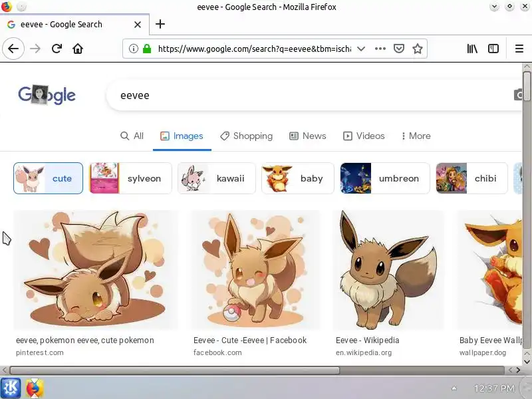The image size is (532, 399).
Task: Save page to Pocket
Action: point(399,49)
